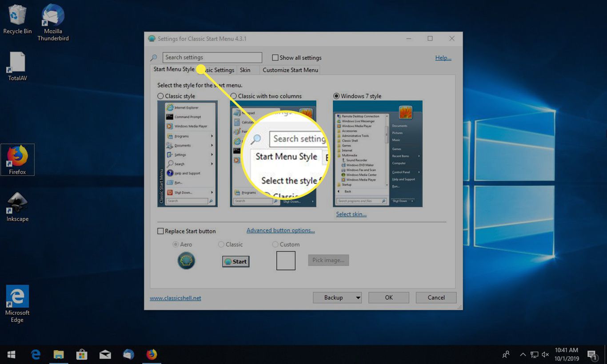Select the Microsoft Edge desktop shortcut
This screenshot has height=364, width=607.
tap(17, 304)
